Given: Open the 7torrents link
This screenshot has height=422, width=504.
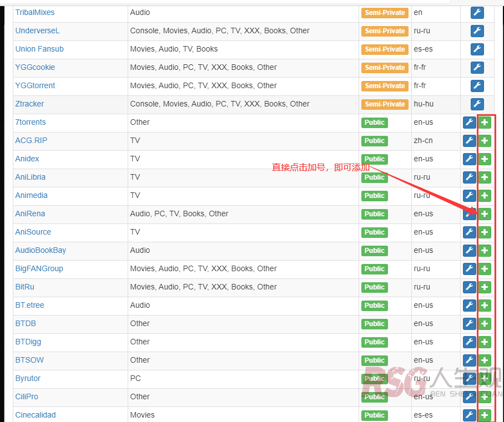Looking at the screenshot, I should point(31,123).
